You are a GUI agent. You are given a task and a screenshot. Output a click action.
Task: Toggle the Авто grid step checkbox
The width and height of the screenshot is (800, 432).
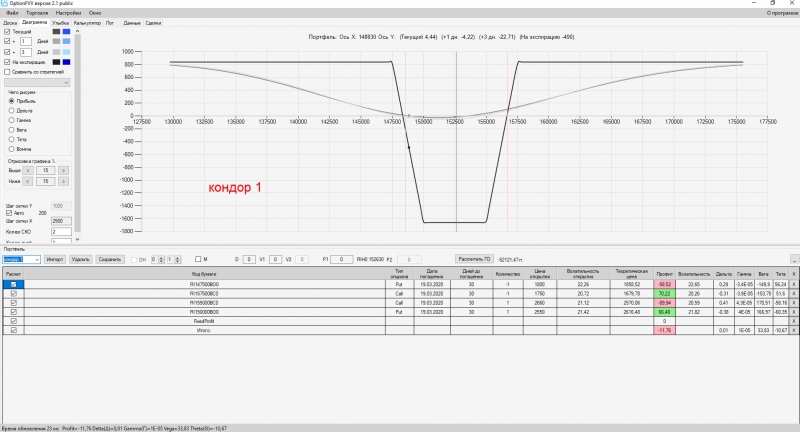point(9,213)
